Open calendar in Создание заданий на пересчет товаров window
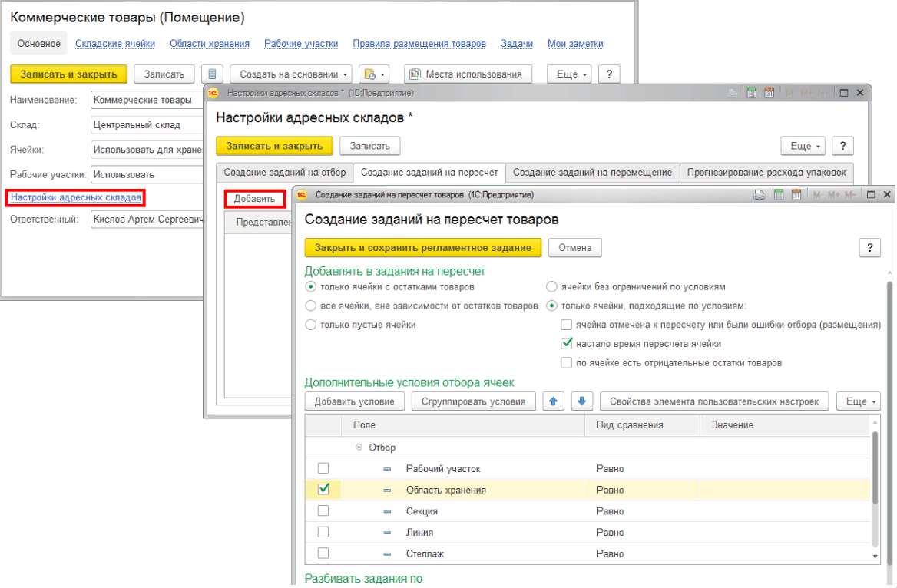 click(796, 195)
